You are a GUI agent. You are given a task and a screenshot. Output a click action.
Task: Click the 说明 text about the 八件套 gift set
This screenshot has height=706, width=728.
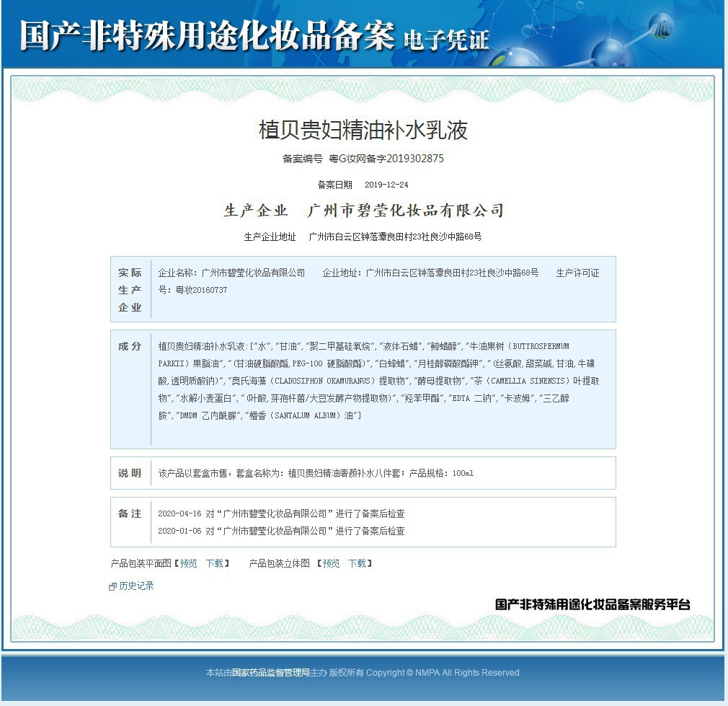coord(316,473)
